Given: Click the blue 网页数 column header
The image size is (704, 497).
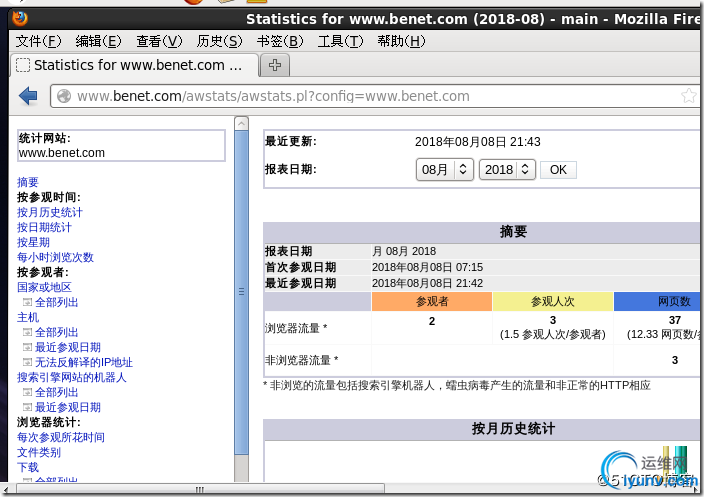Looking at the screenshot, I should 657,301.
